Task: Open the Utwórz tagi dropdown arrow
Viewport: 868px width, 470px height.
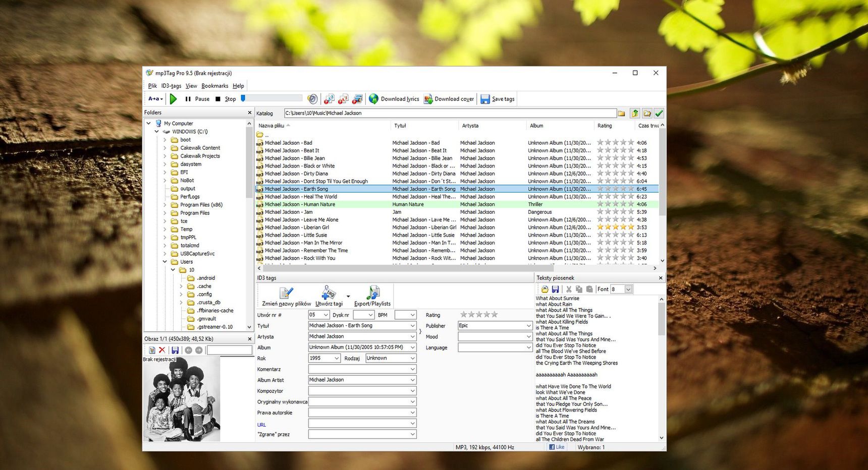Action: click(348, 297)
